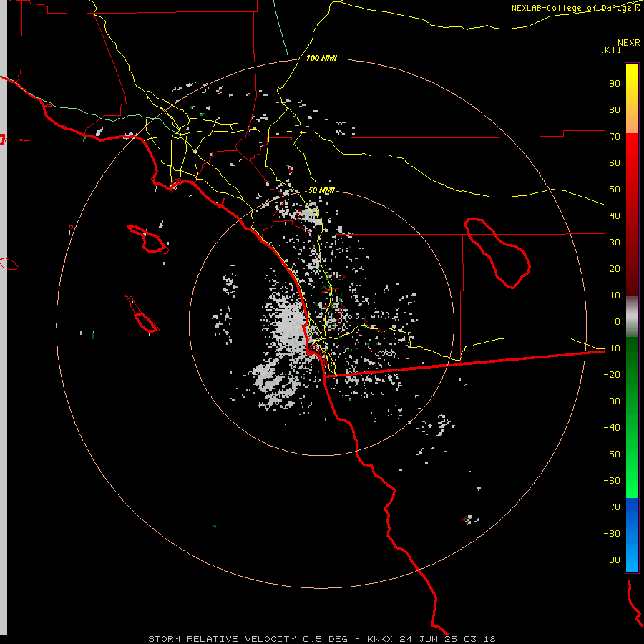The width and height of the screenshot is (644, 644).
Task: Click the -70 value on the velocity scale
Action: click(612, 507)
